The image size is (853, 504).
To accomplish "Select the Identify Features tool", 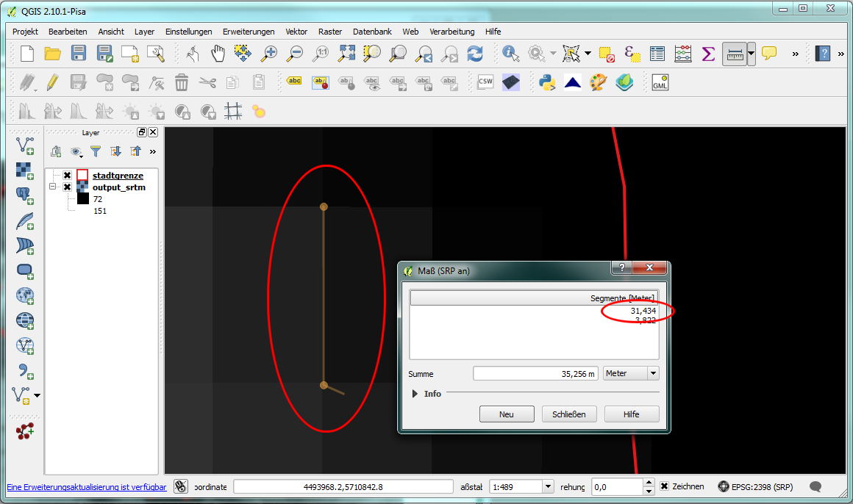I will click(x=510, y=53).
